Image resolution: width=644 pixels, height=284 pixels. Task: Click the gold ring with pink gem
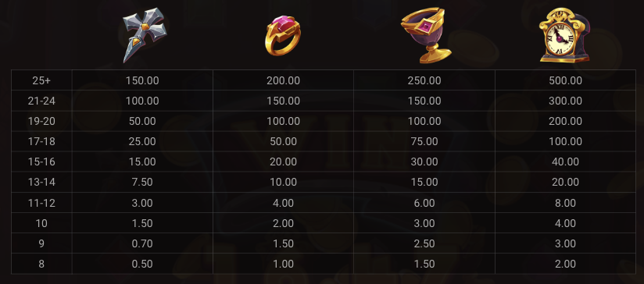283,35
